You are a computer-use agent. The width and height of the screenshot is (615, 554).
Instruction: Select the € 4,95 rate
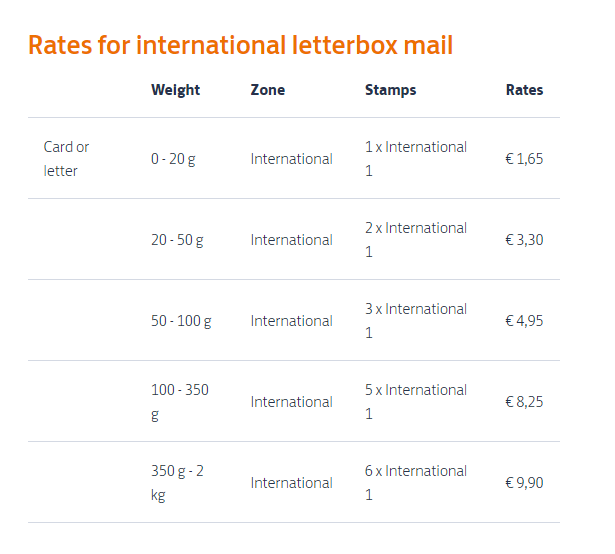pyautogui.click(x=524, y=321)
